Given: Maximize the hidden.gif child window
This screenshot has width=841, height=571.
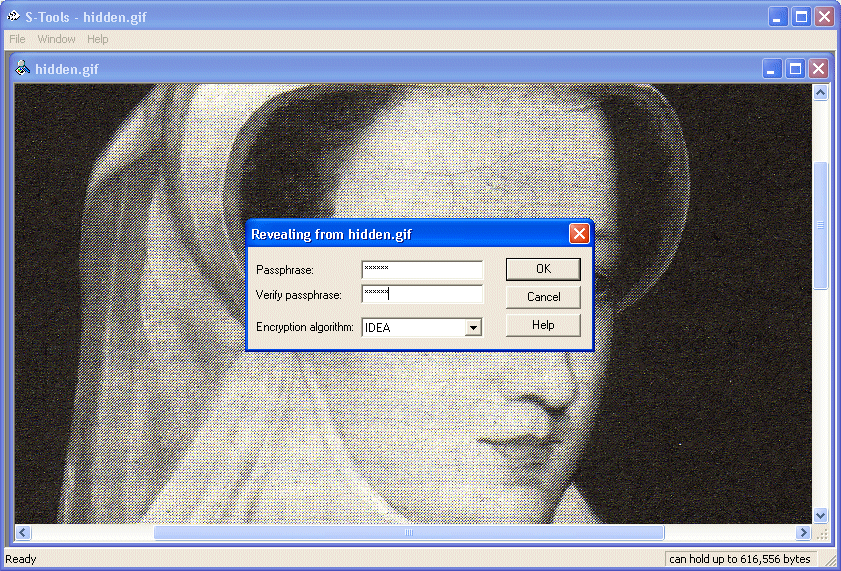Looking at the screenshot, I should tap(795, 69).
